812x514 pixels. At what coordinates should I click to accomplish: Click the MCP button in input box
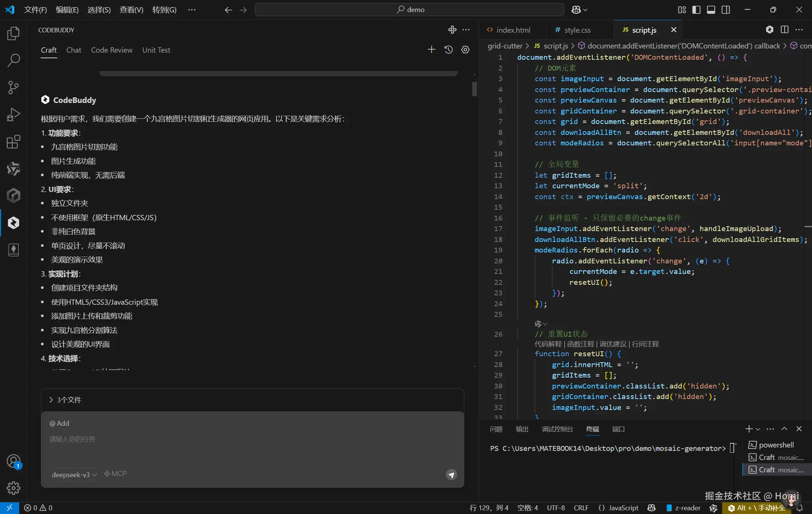(115, 474)
